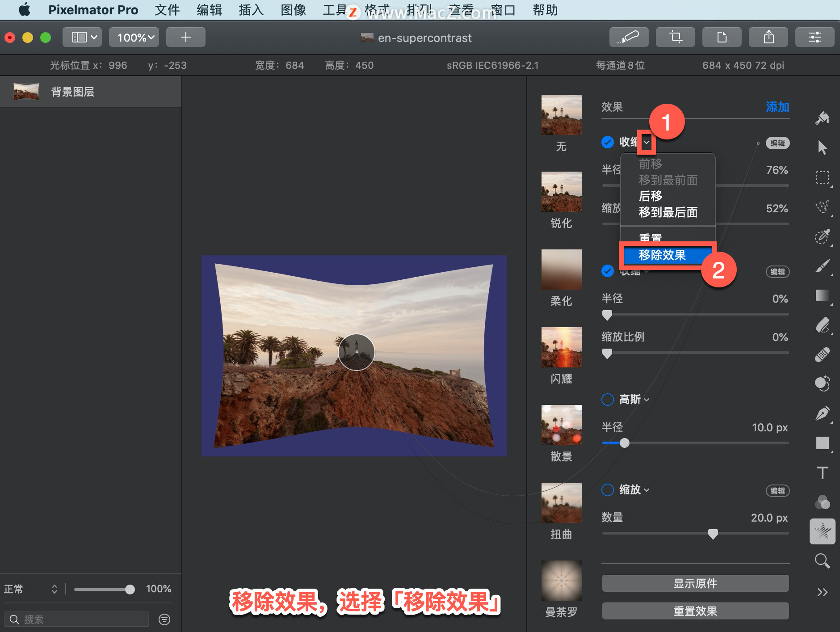
Task: Select the Crop tool in toolbar
Action: click(x=675, y=37)
